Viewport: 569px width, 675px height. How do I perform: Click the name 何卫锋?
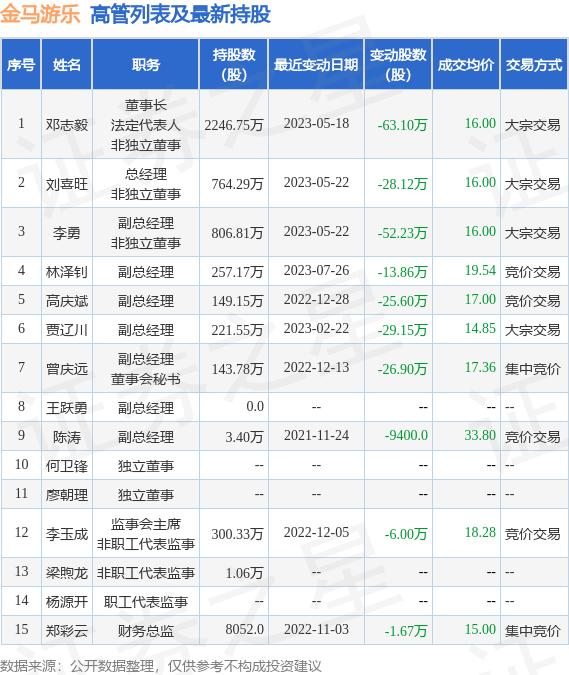click(67, 465)
